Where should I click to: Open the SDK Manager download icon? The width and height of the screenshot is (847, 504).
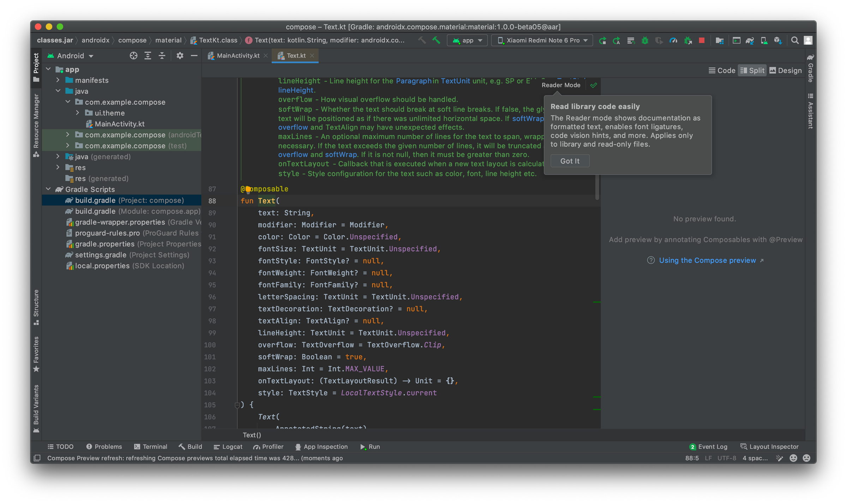pos(777,40)
